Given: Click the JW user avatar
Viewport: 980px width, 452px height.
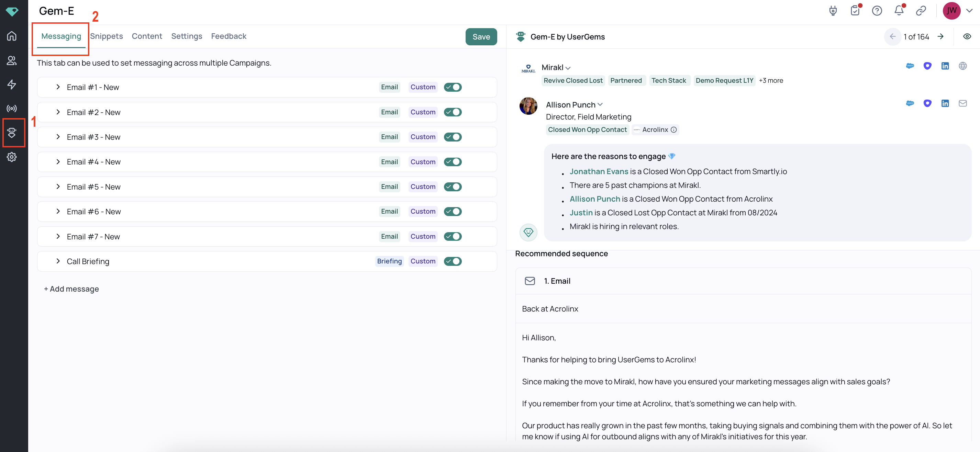Looking at the screenshot, I should 951,11.
